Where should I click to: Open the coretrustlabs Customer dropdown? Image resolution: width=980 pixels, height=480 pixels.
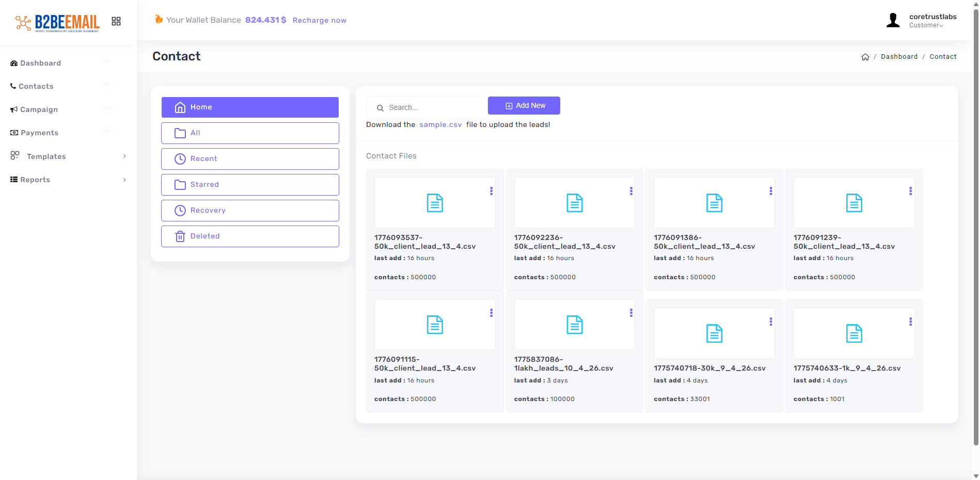click(x=932, y=21)
